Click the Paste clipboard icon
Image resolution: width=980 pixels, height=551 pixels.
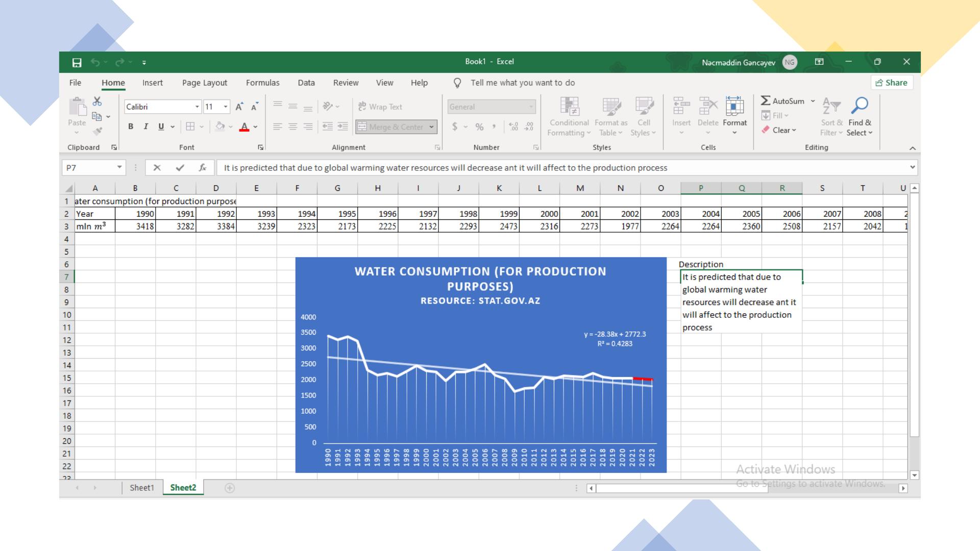click(78, 107)
